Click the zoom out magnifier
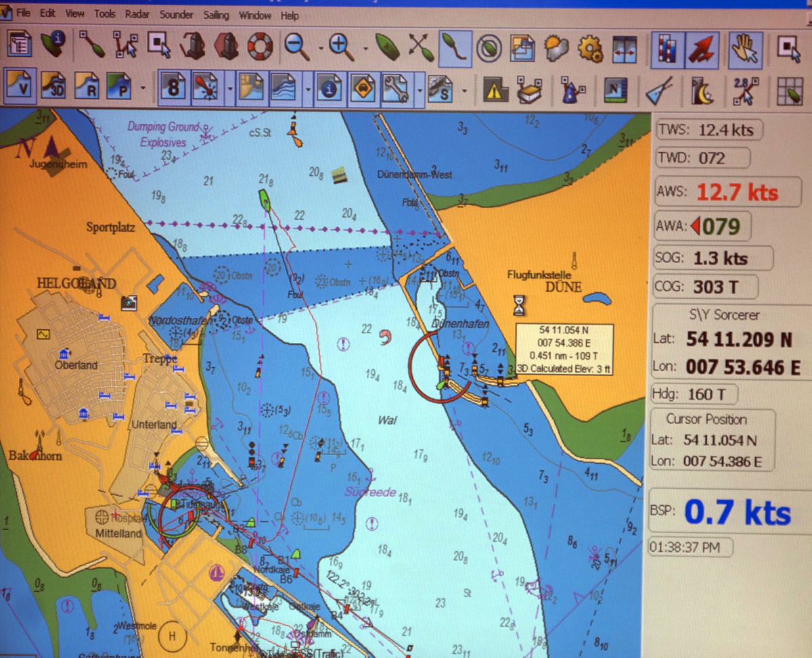Viewport: 812px width, 658px height. tap(296, 46)
